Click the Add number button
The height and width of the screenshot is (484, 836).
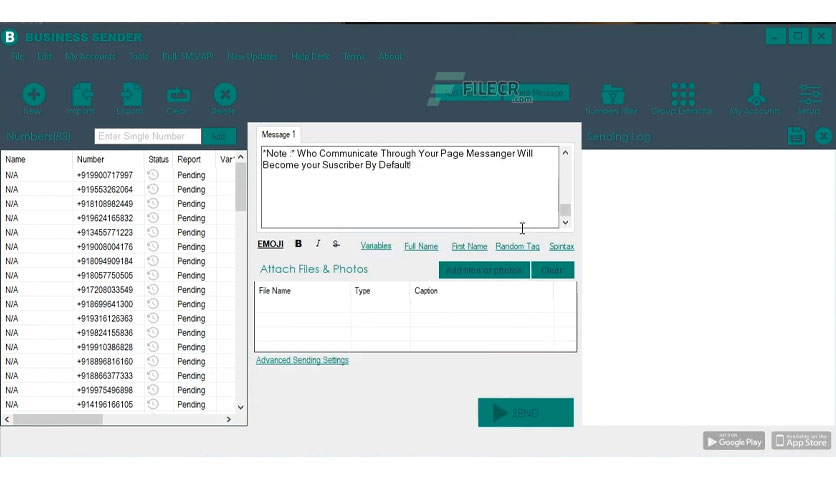tap(219, 136)
